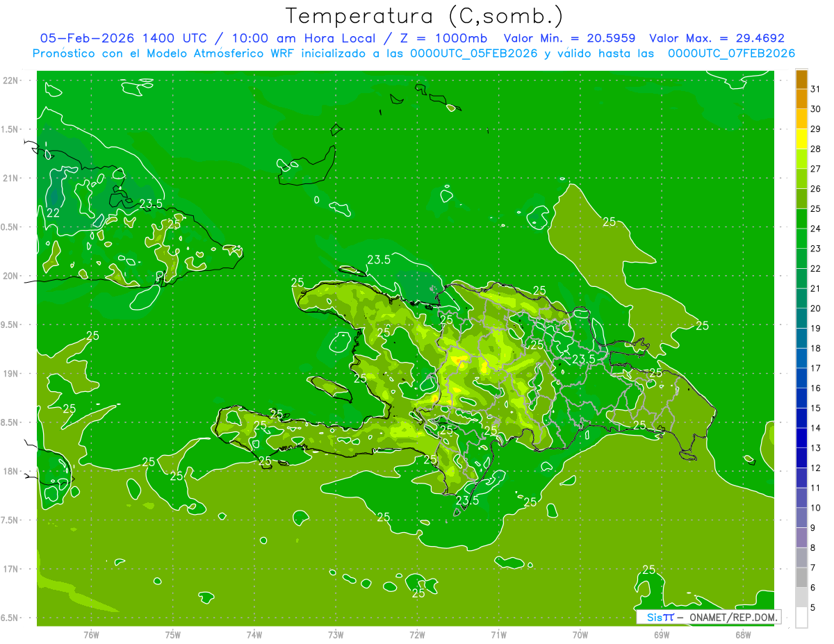This screenshot has width=834, height=644.
Task: Click the '24' label on the color bar
Action: [x=816, y=228]
